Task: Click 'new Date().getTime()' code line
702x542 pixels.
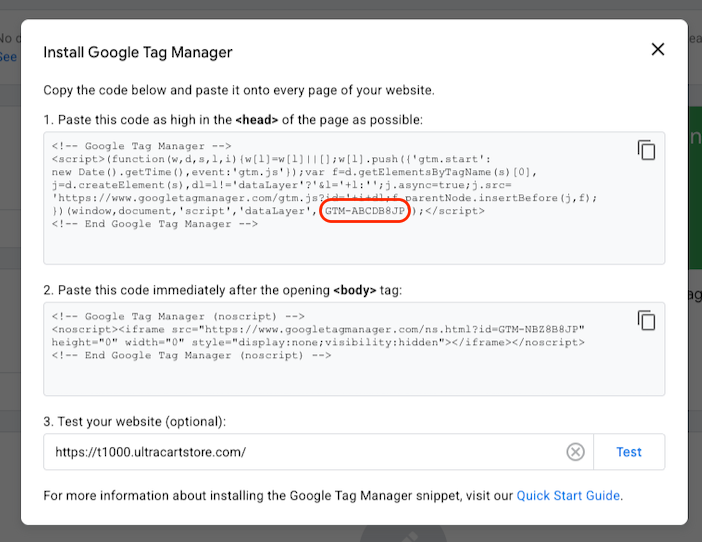Action: click(294, 172)
